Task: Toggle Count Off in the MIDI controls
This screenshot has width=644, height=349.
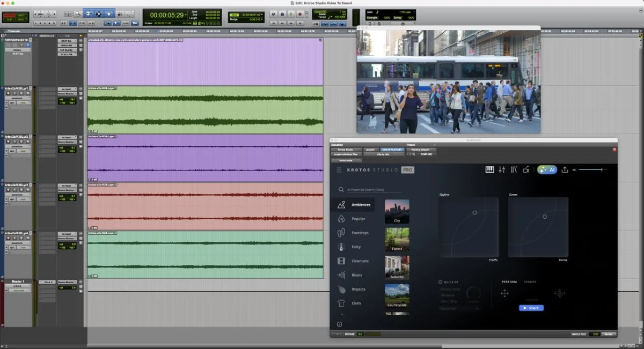Action: coord(321,11)
